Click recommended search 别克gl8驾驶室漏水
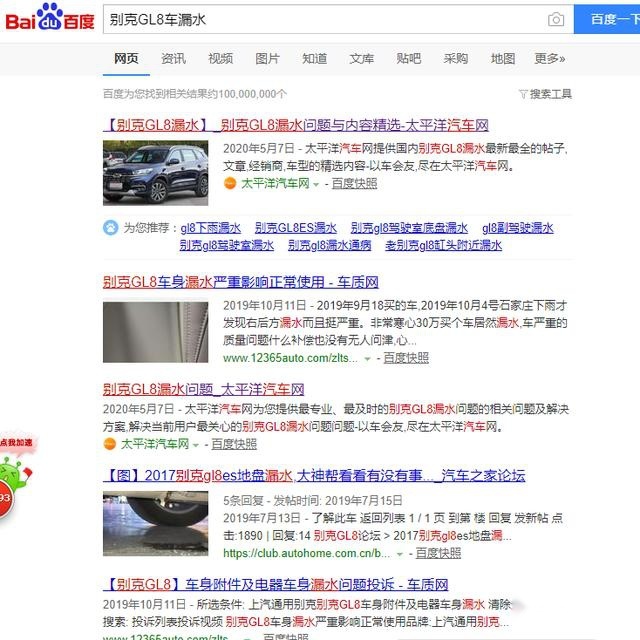 (227, 245)
